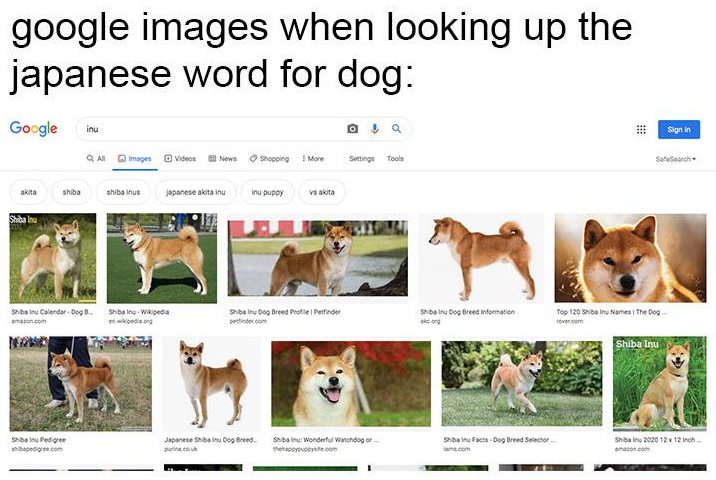Open the Shopping tab with tag icon
Image resolution: width=716 pixels, height=480 pixels.
[269, 158]
